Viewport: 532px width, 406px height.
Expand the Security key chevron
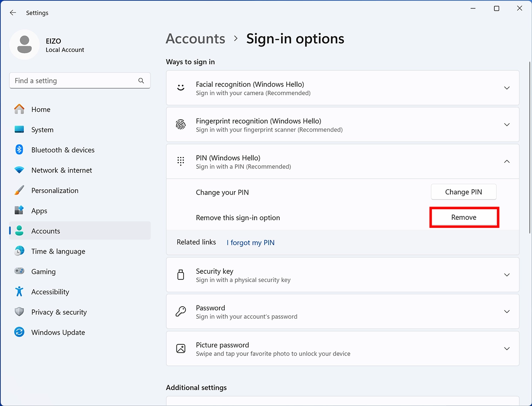point(507,275)
